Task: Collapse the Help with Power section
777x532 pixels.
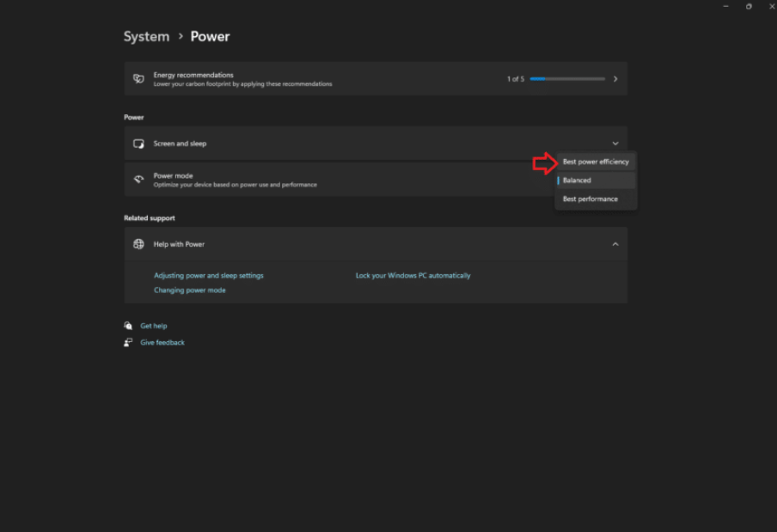Action: (x=615, y=244)
